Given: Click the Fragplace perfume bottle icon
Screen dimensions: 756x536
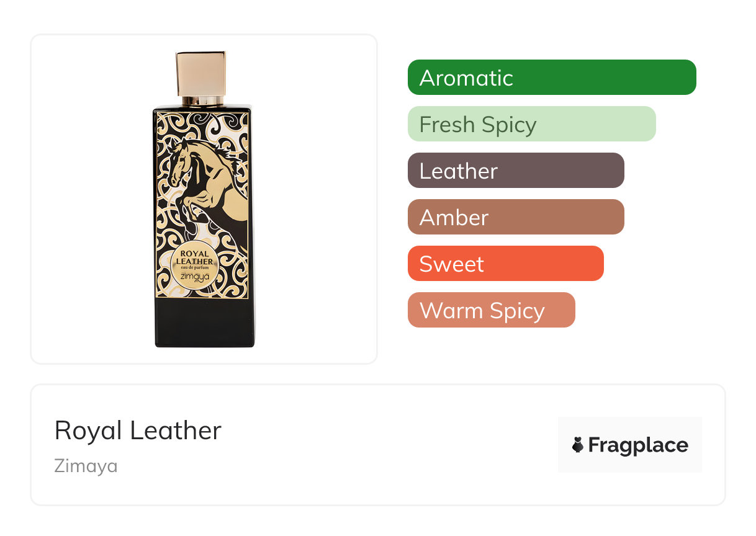Looking at the screenshot, I should tap(578, 445).
